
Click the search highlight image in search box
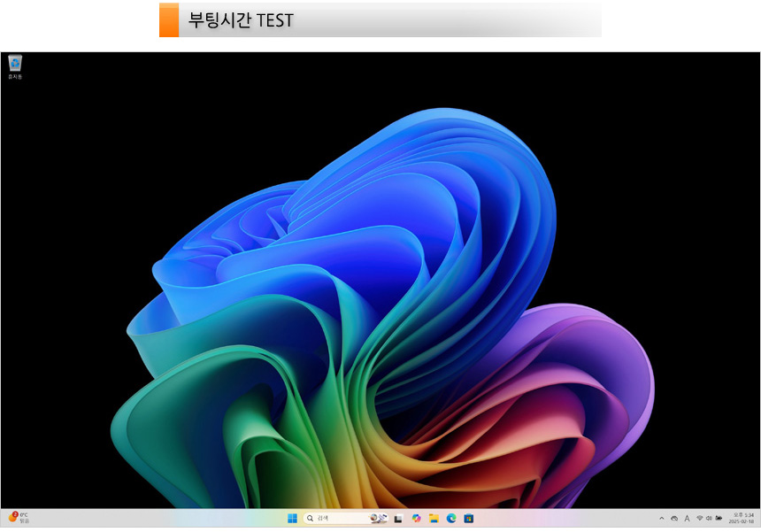tap(378, 518)
